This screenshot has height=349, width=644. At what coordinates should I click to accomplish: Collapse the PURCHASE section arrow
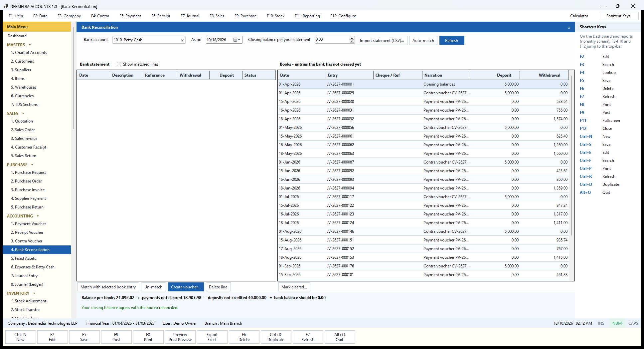(x=32, y=165)
